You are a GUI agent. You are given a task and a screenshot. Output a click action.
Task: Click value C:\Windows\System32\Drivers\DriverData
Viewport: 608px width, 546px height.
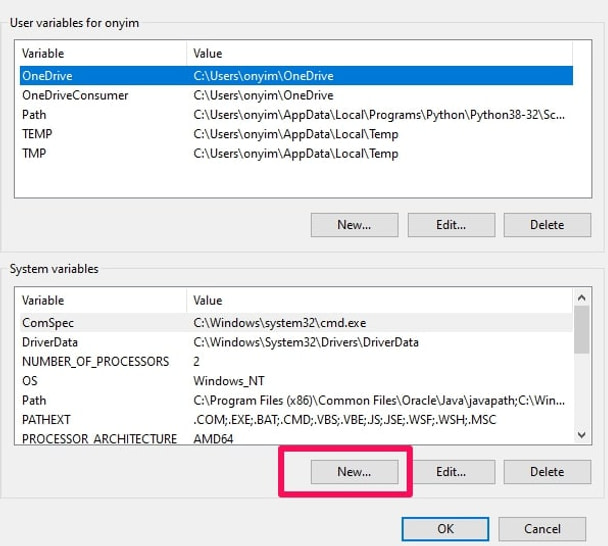(306, 342)
